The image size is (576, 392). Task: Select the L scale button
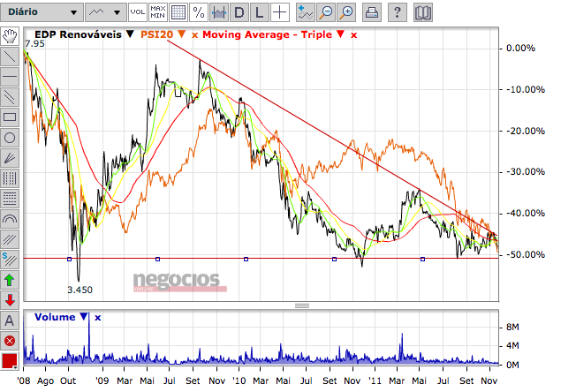coord(260,12)
